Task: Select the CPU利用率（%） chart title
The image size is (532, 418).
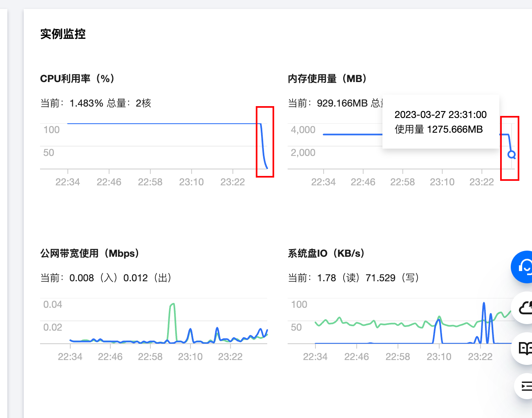Action: click(x=78, y=78)
